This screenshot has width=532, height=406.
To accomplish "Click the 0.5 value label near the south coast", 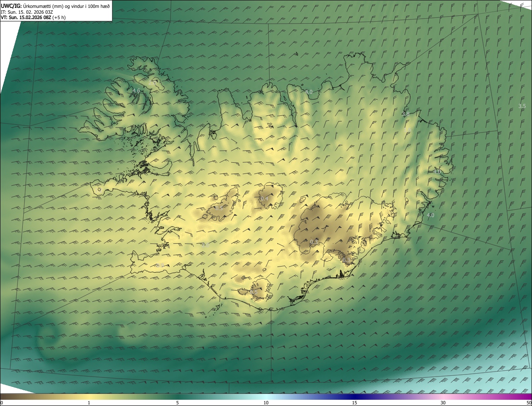I will (254, 292).
